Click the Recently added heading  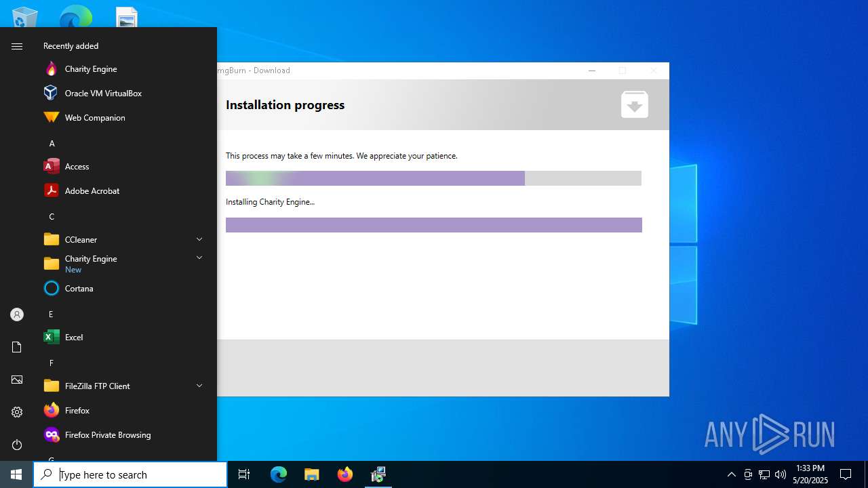tap(71, 46)
